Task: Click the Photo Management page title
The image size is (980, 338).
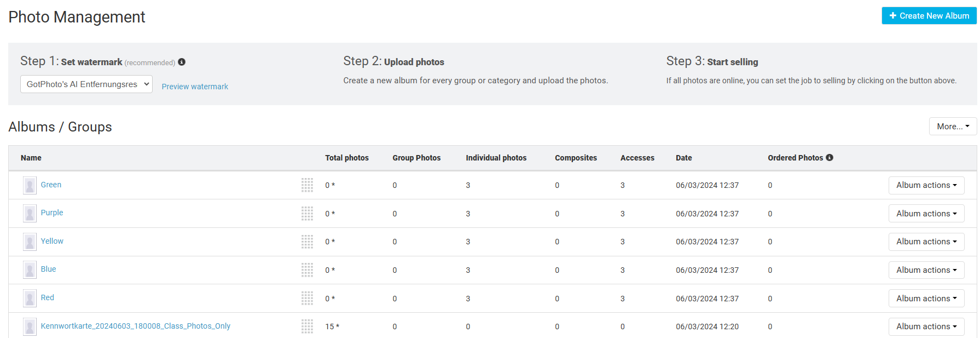Action: 77,17
